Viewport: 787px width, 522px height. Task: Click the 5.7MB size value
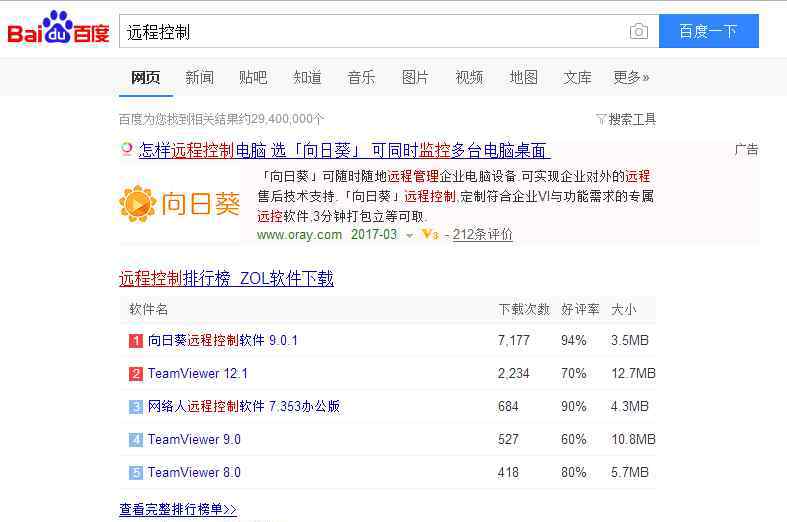630,472
